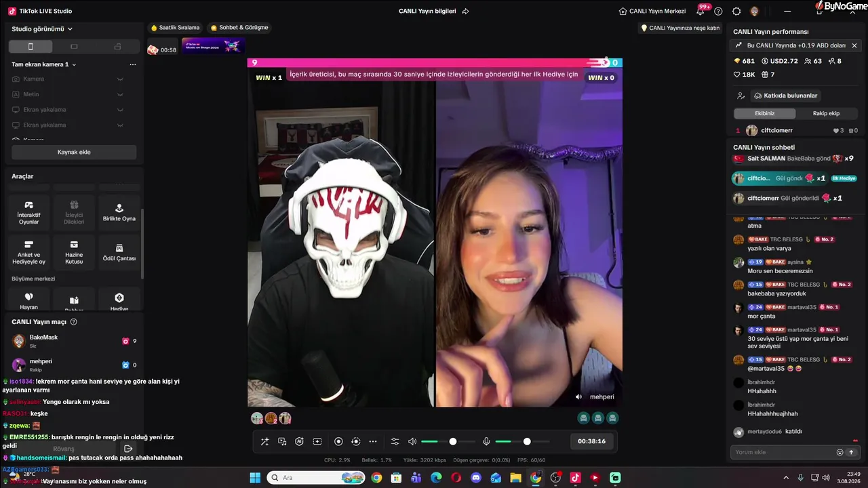The image size is (868, 488).
Task: Open the profile avatar in title bar
Action: (754, 11)
